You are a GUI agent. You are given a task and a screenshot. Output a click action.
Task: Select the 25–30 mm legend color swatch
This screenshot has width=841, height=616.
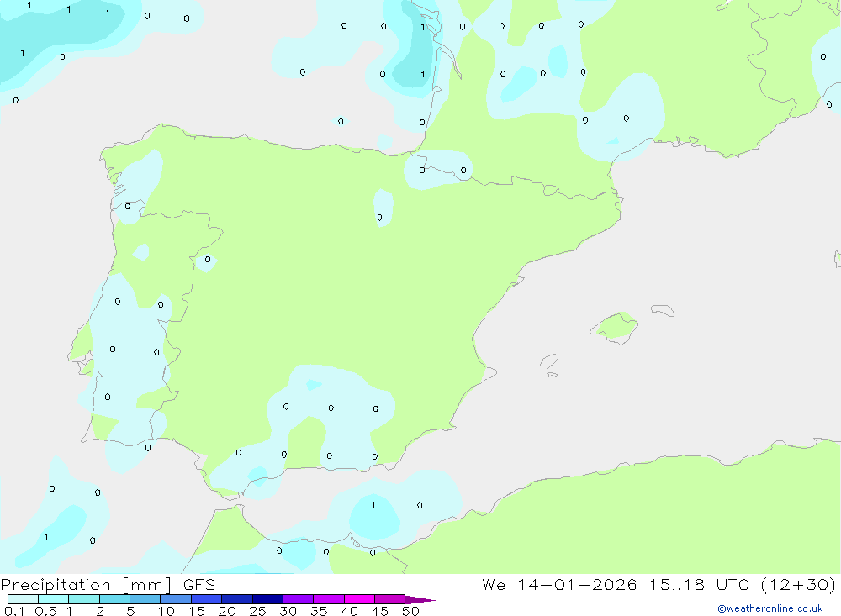[x=267, y=599]
